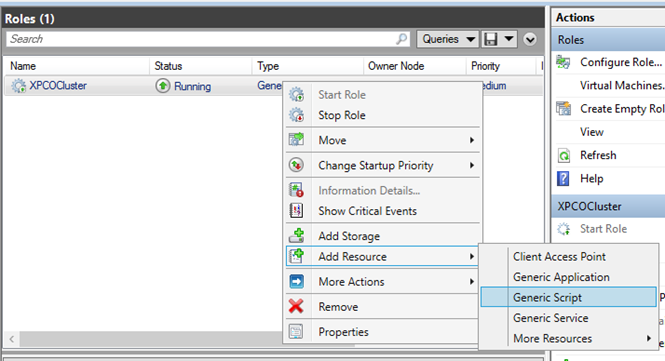Viewport: 665px width, 361px height.
Task: Click the Properties icon in context menu
Action: point(296,331)
